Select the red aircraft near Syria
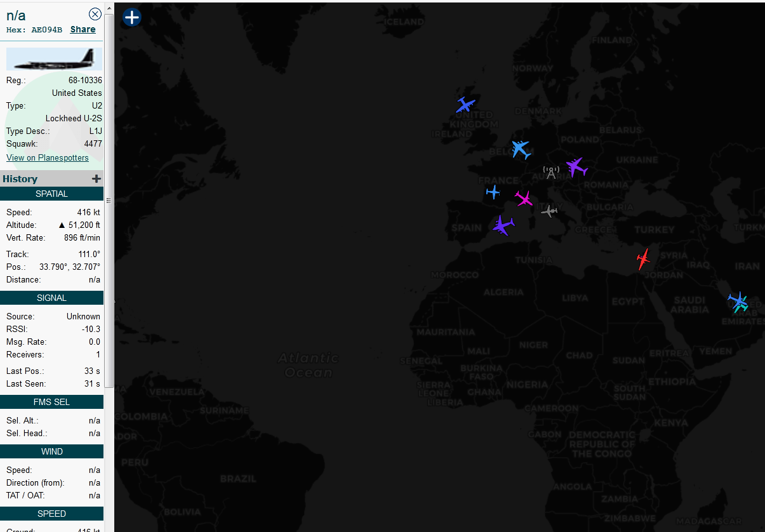 tap(643, 259)
